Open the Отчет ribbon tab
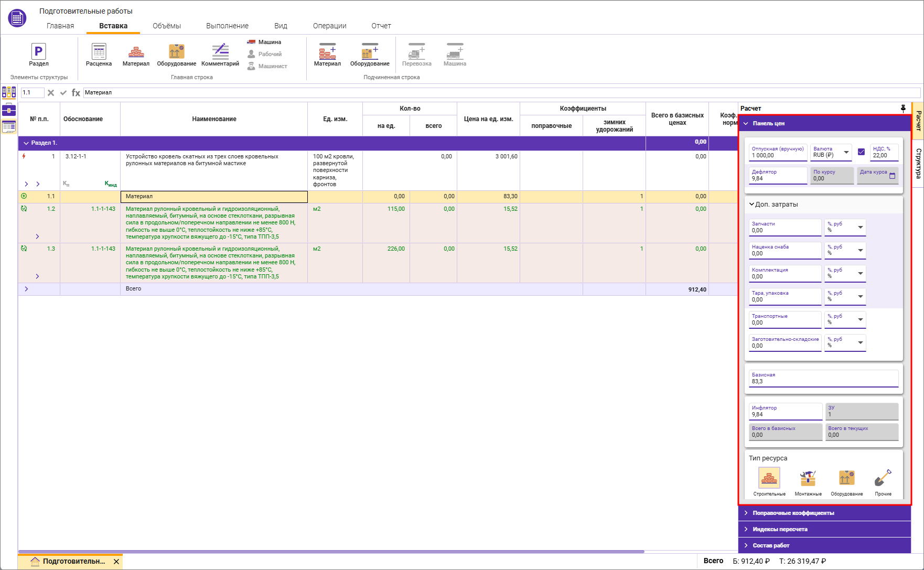The image size is (924, 570). click(381, 26)
